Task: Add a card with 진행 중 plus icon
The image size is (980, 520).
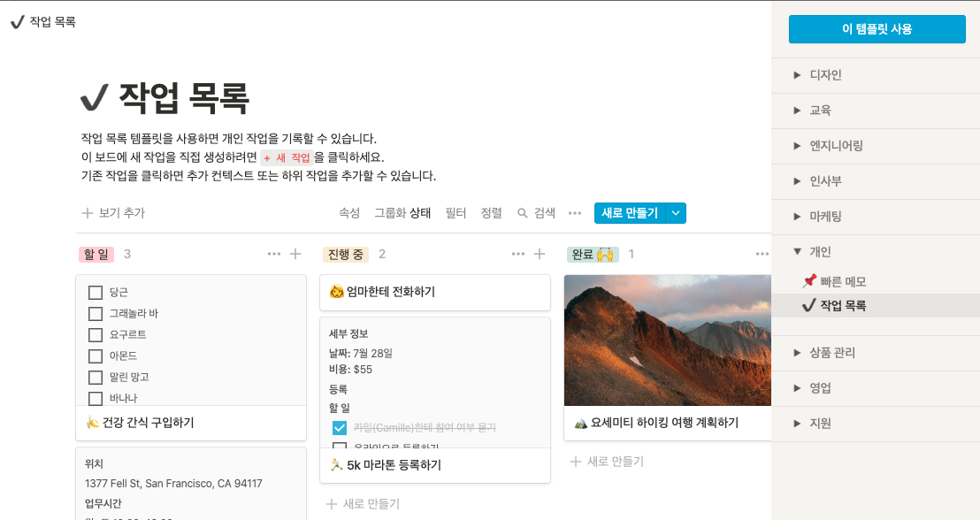Action: coord(540,254)
